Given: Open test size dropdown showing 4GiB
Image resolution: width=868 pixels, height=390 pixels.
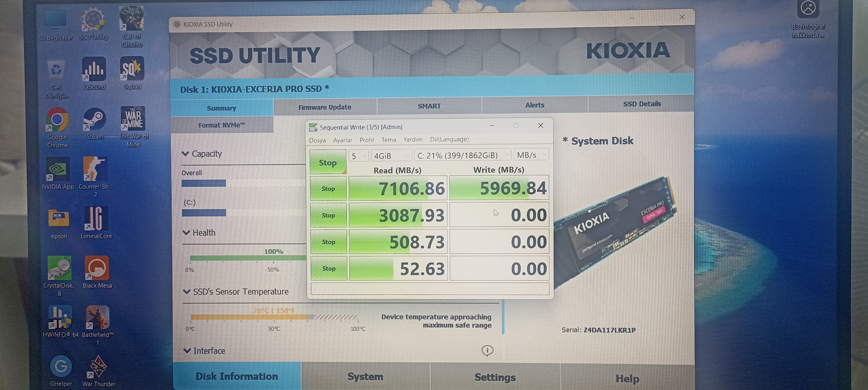Looking at the screenshot, I should (392, 155).
